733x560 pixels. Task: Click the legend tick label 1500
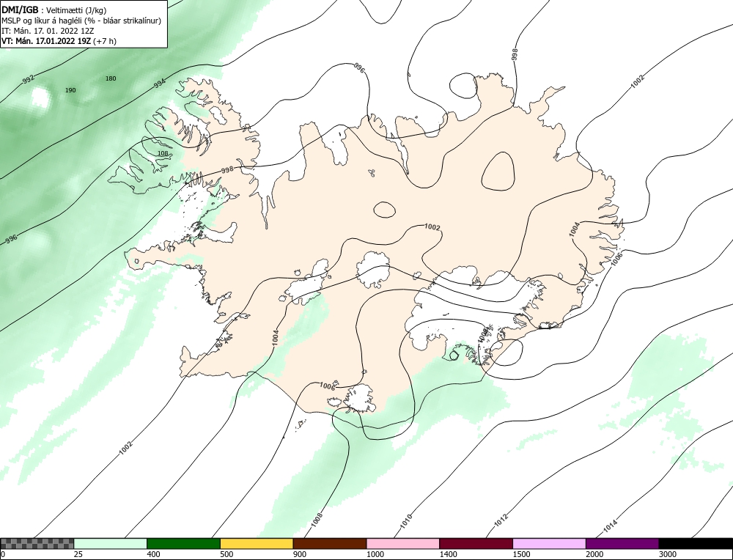521,554
